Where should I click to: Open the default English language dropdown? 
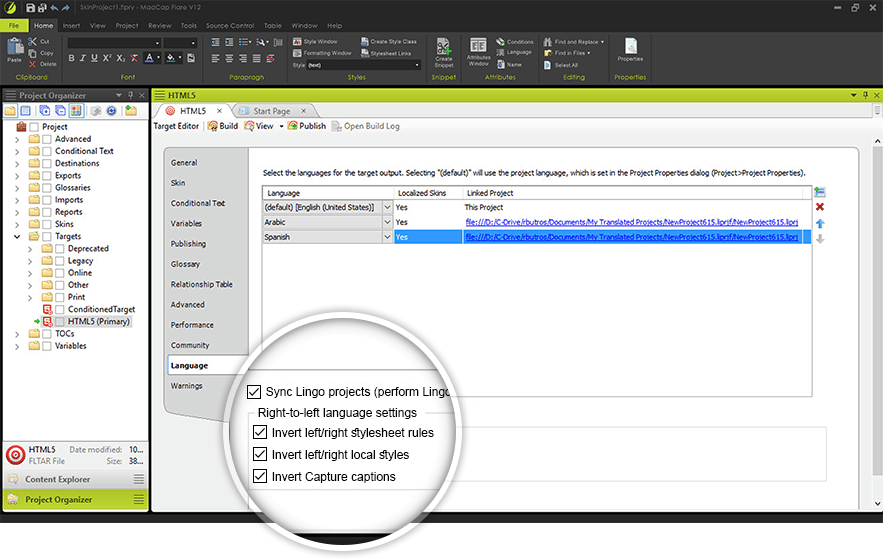tap(387, 207)
